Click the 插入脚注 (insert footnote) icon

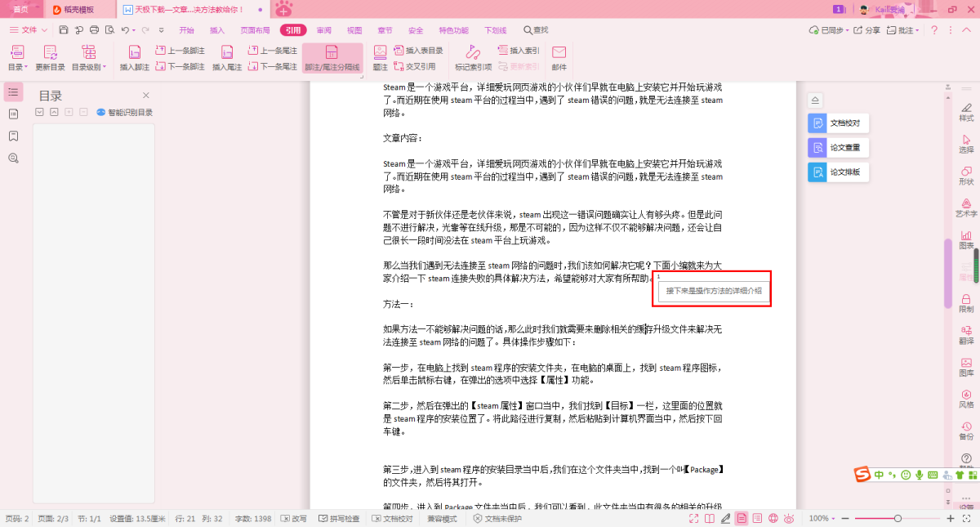point(135,53)
